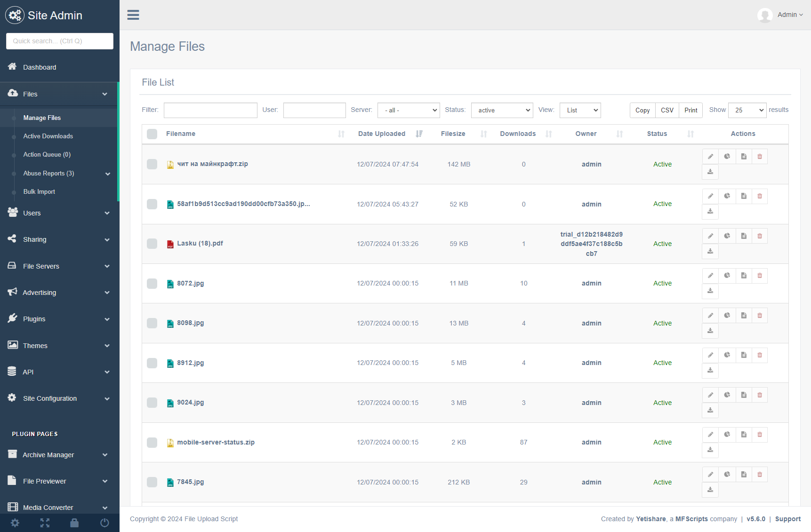The height and width of the screenshot is (532, 811).
Task: Click the edit pencil icon for 8072.jpg
Action: (x=710, y=276)
